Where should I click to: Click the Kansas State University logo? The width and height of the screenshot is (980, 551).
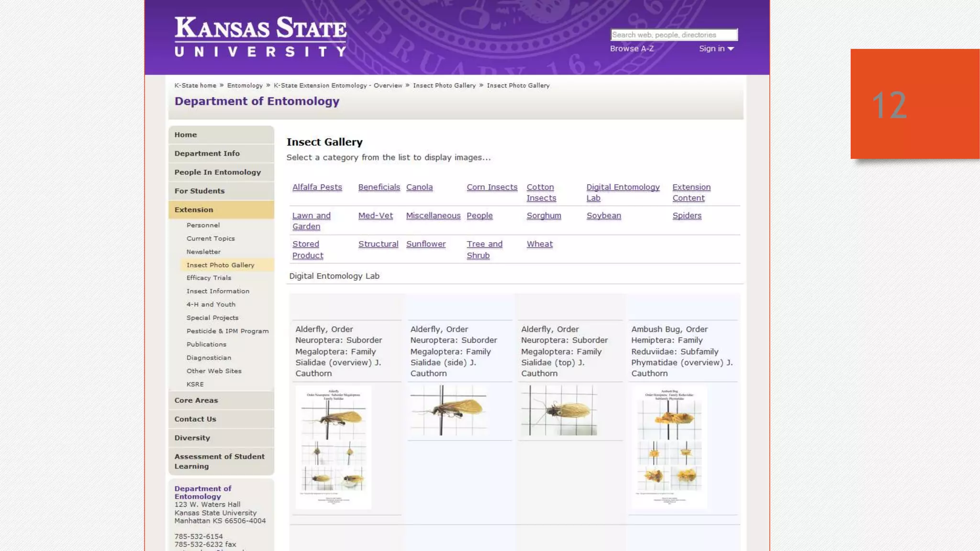pyautogui.click(x=261, y=37)
